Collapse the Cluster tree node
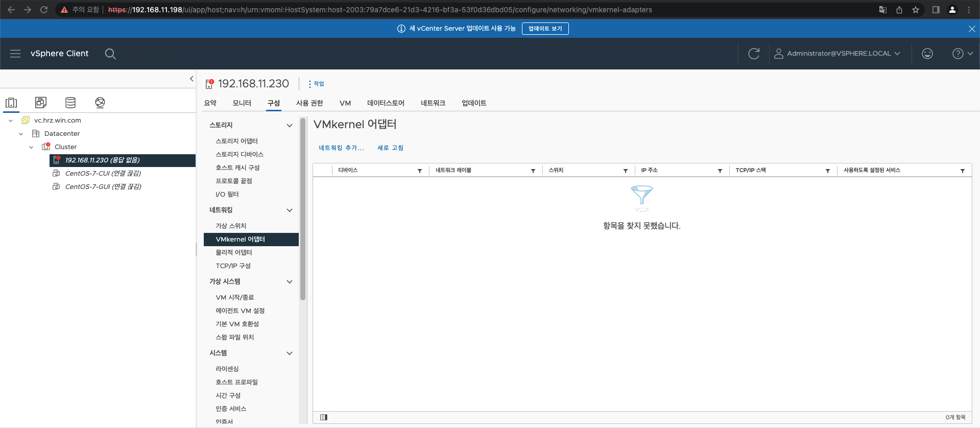The width and height of the screenshot is (980, 428). [x=31, y=147]
